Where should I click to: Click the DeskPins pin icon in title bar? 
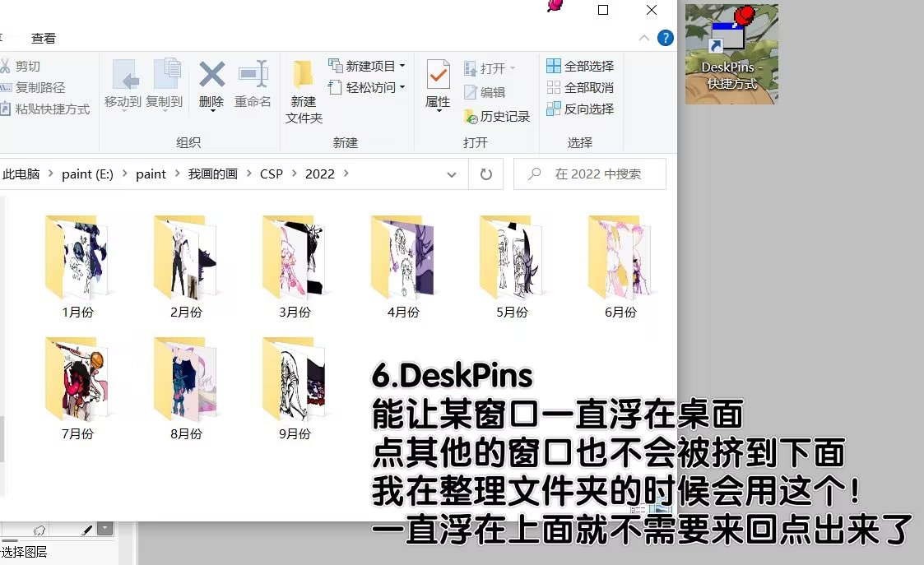pyautogui.click(x=555, y=5)
